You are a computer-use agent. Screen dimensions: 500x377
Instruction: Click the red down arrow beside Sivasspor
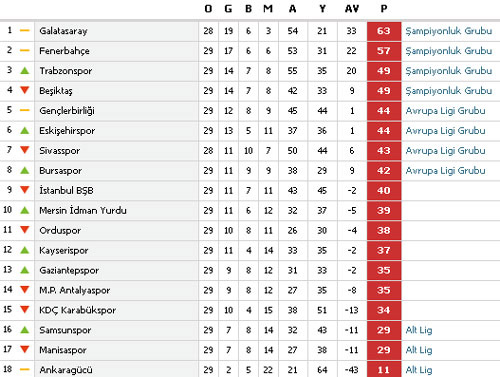click(25, 150)
